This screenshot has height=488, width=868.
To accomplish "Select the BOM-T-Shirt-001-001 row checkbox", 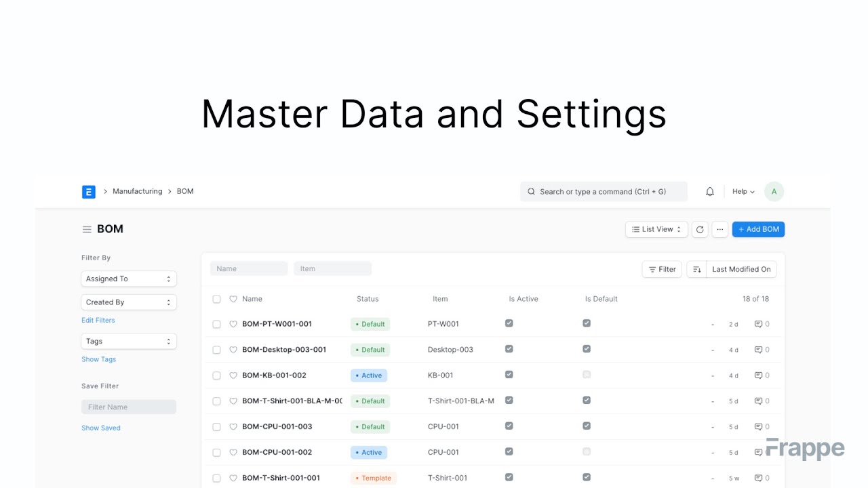I will (x=216, y=479).
